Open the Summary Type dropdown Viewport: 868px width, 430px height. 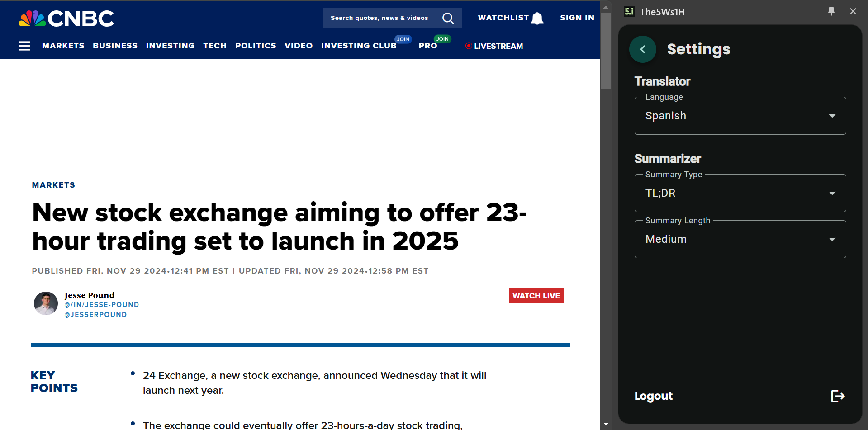(x=740, y=193)
